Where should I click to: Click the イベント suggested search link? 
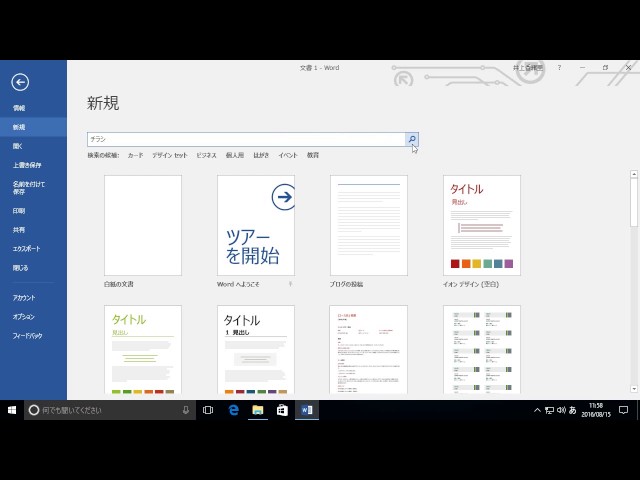tap(288, 155)
